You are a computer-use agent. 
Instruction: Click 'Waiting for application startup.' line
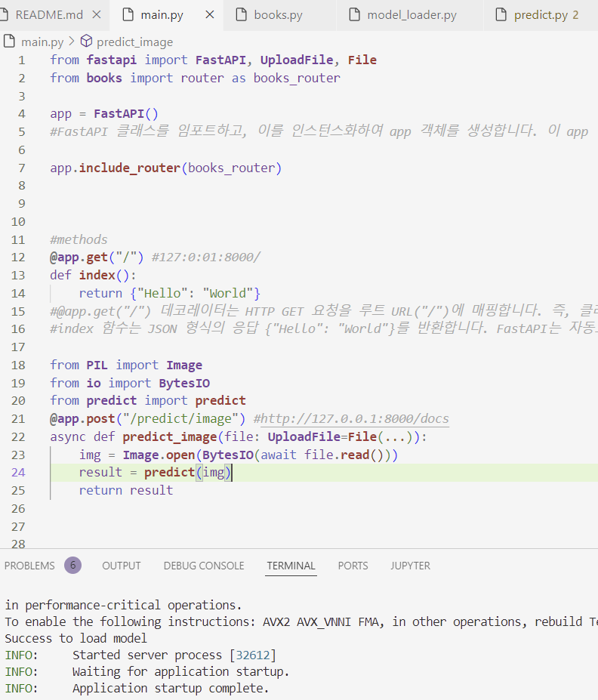click(181, 672)
